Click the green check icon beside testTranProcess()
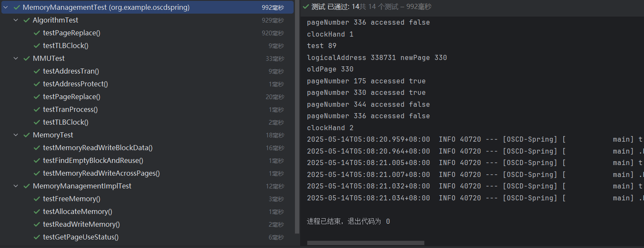The height and width of the screenshot is (248, 644). (x=37, y=109)
